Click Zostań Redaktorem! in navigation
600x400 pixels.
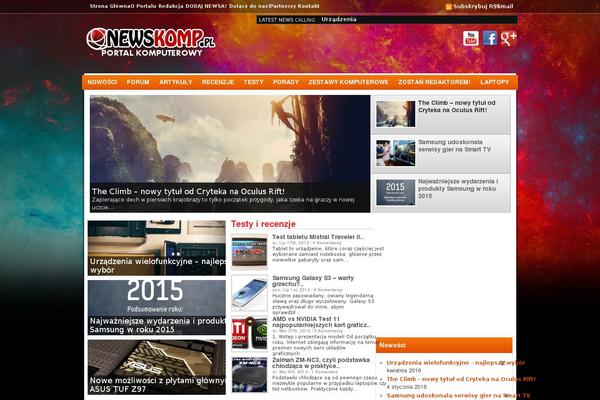[x=434, y=82]
